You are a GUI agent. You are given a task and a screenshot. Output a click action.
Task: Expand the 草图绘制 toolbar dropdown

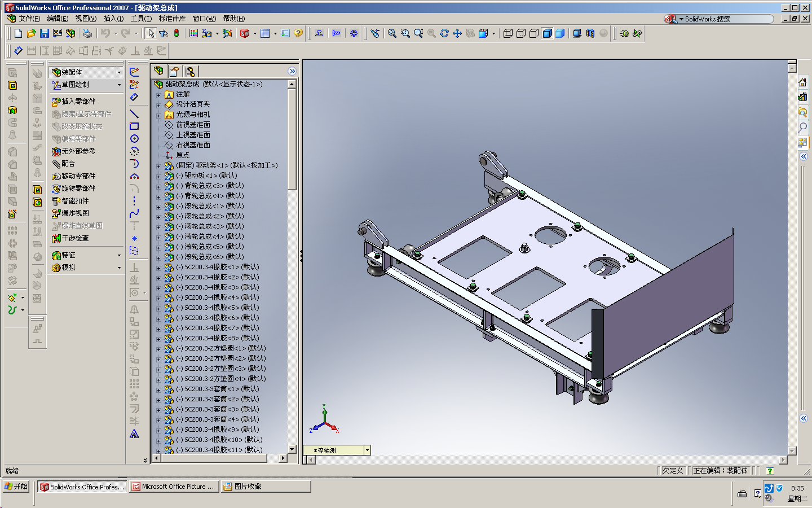click(119, 85)
